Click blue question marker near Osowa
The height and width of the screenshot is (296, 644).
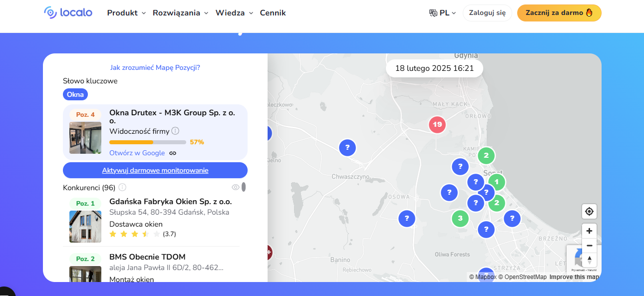point(407,218)
